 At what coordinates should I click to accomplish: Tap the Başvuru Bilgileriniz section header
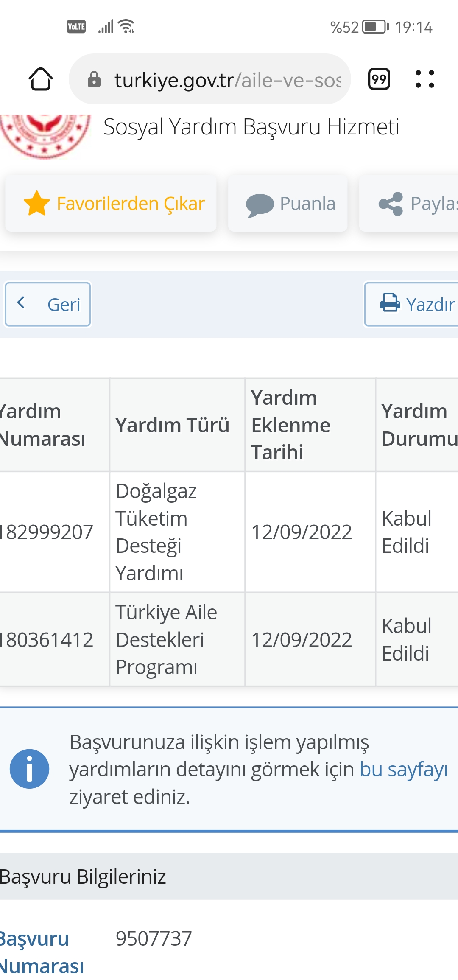pyautogui.click(x=83, y=876)
